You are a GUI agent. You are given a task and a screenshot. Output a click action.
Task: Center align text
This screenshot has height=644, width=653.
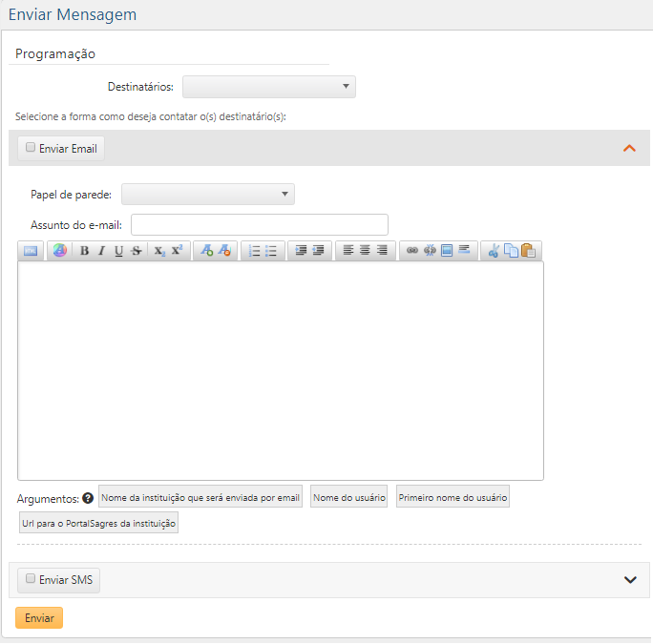tap(365, 250)
